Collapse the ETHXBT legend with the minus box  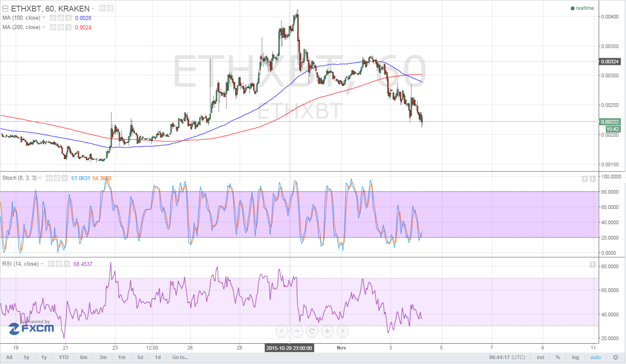coord(5,8)
